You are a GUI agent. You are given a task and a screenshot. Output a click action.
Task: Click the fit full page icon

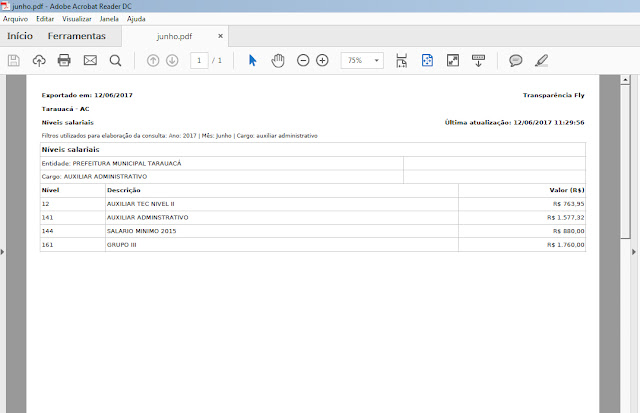(427, 60)
